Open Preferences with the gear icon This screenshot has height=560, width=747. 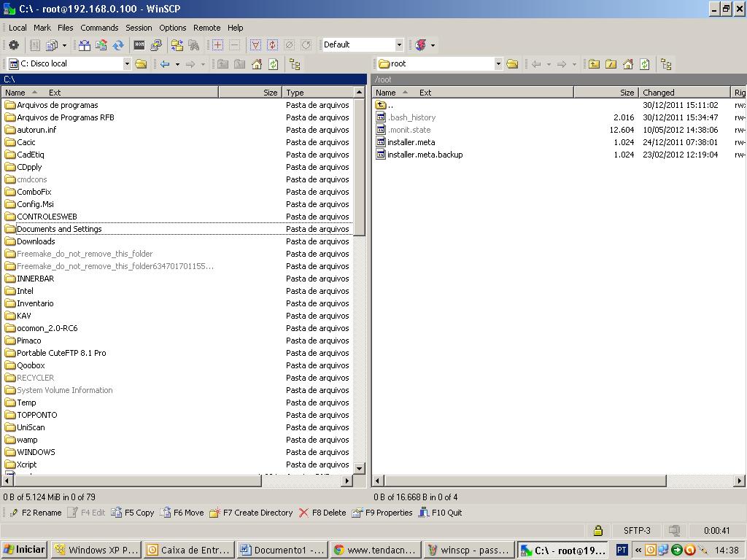pyautogui.click(x=14, y=45)
